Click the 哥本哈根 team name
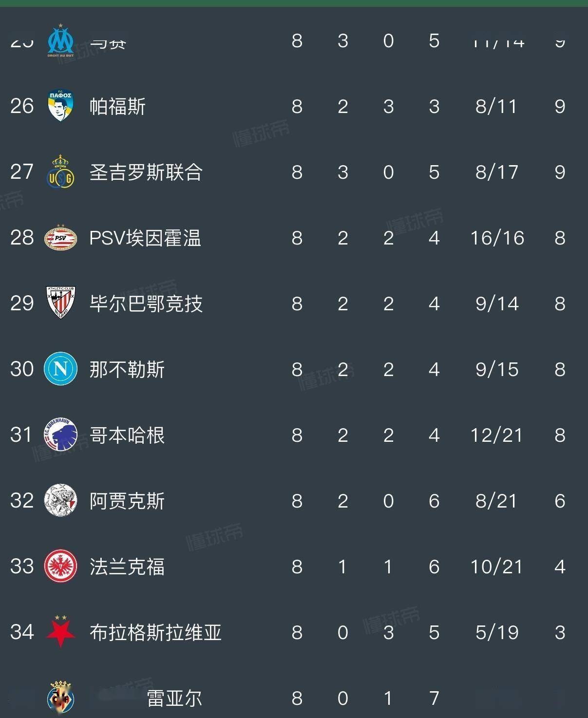 click(x=127, y=435)
